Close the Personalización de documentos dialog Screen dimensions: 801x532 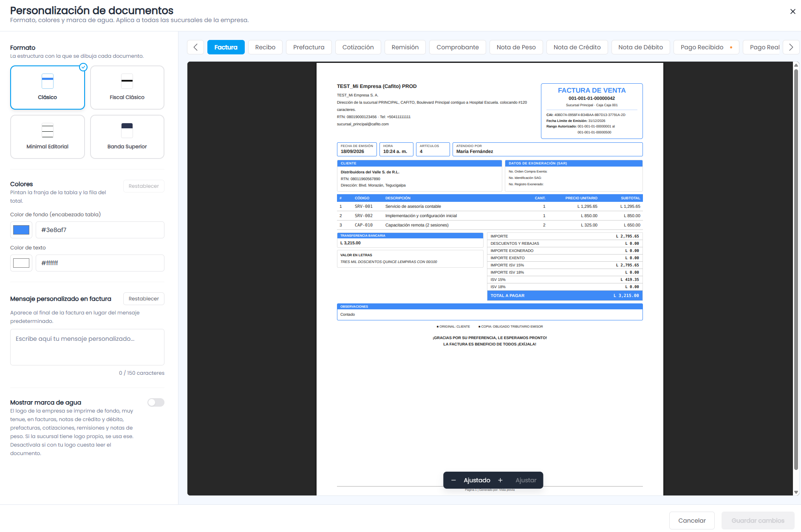(x=793, y=11)
